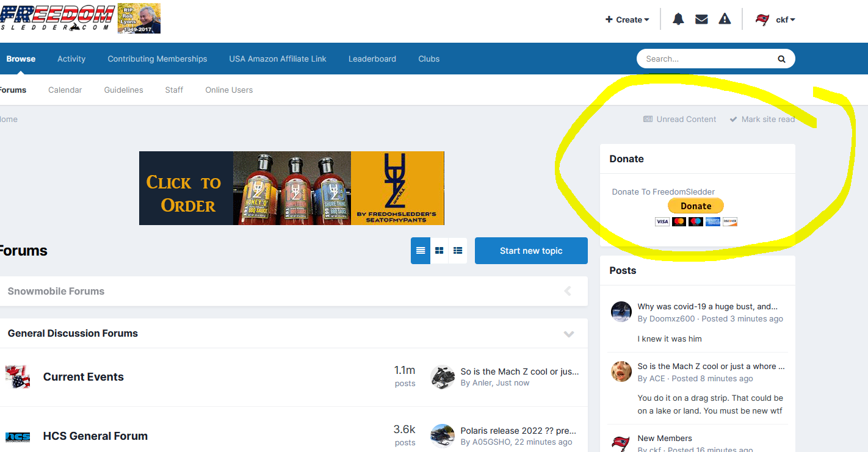Open the Contributing Memberships tab
868x452 pixels.
pos(157,59)
